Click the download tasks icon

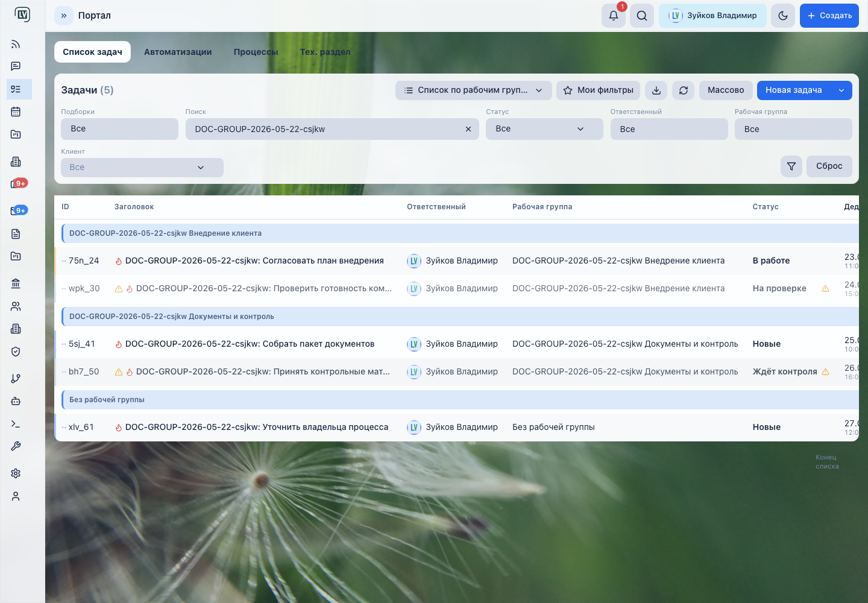(656, 90)
